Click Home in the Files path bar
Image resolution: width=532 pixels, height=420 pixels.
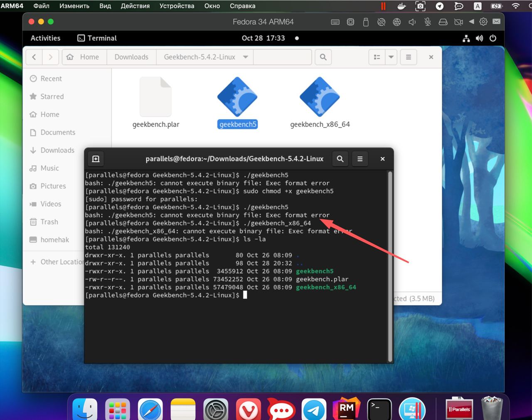[84, 57]
